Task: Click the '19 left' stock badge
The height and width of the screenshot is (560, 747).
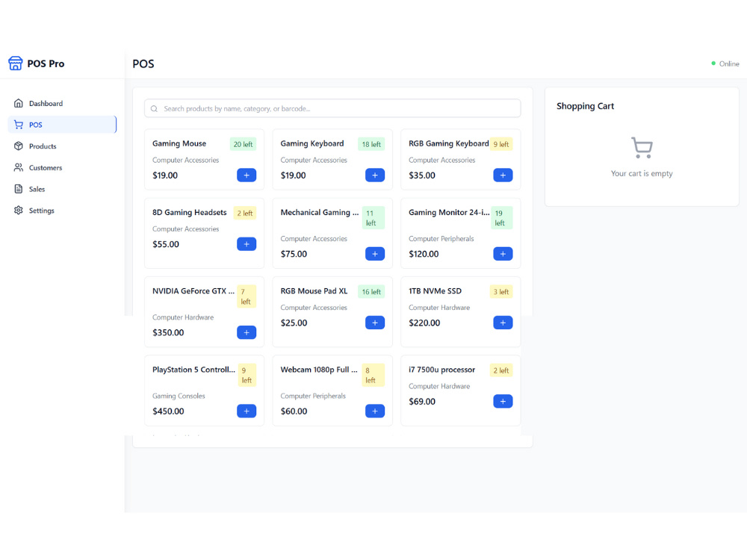Action: pyautogui.click(x=502, y=218)
